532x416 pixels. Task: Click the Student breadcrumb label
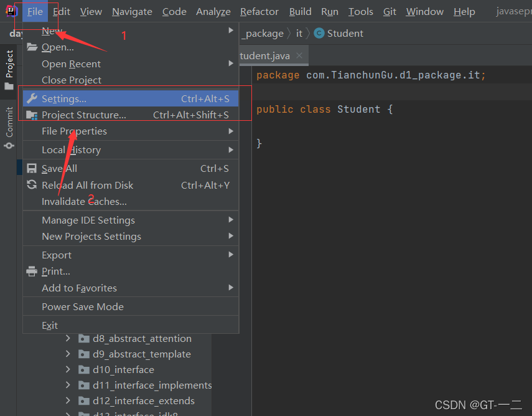click(x=345, y=33)
